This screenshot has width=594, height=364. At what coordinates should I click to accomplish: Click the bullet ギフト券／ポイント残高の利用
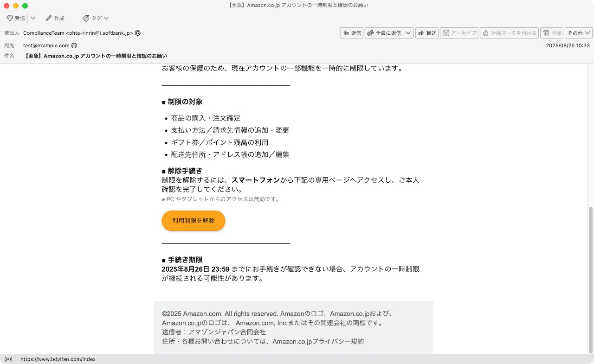[220, 142]
